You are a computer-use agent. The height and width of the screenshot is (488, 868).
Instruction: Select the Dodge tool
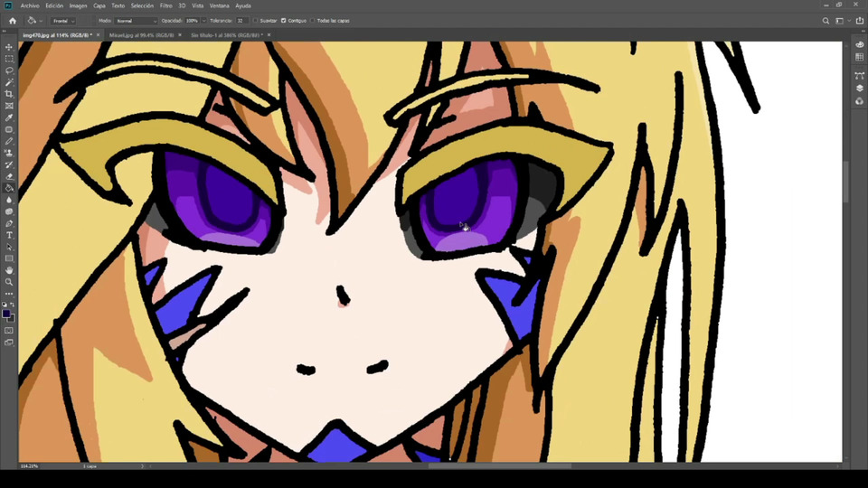[x=9, y=211]
